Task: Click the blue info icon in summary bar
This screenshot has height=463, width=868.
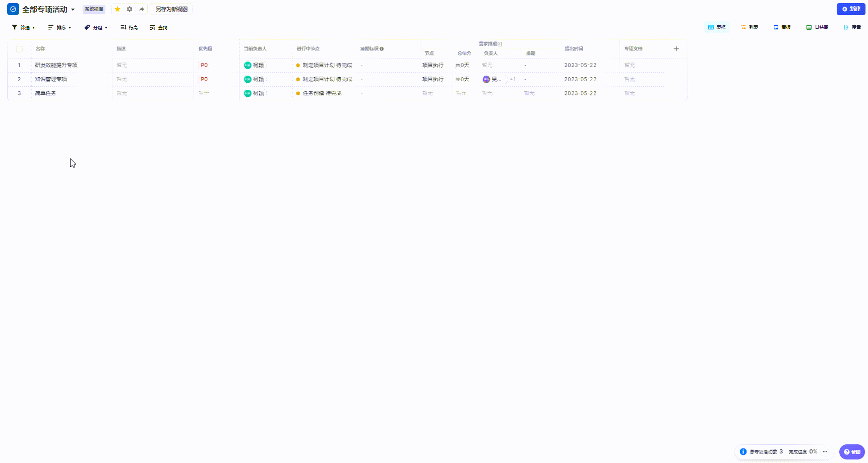Action: click(x=743, y=452)
